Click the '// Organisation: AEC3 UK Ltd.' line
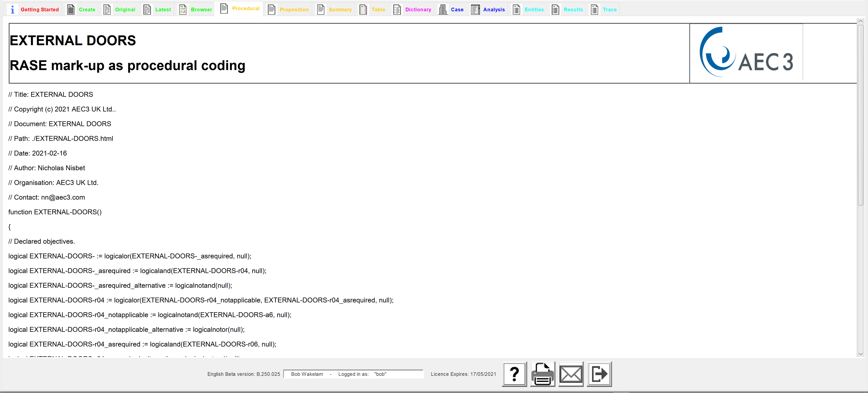The height and width of the screenshot is (393, 868). (53, 183)
